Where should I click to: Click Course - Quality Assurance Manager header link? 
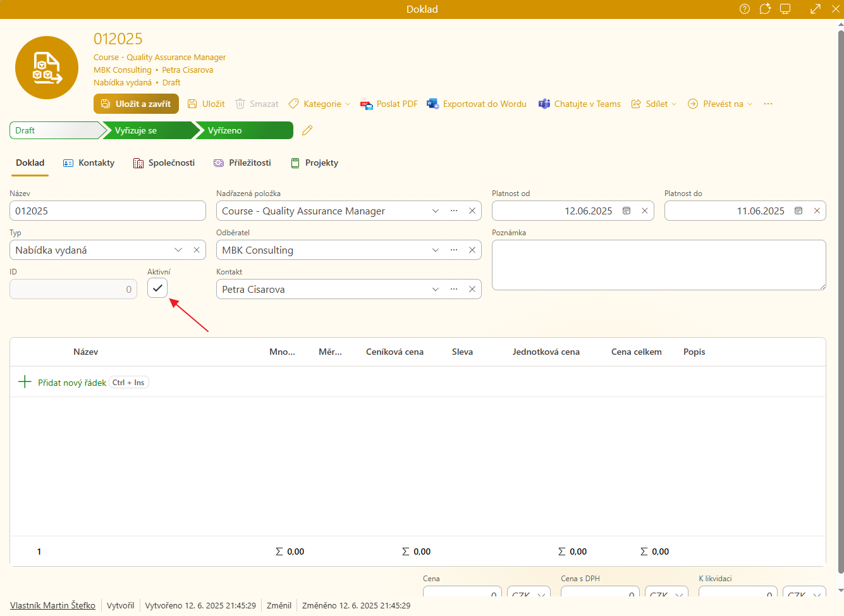pyautogui.click(x=159, y=57)
